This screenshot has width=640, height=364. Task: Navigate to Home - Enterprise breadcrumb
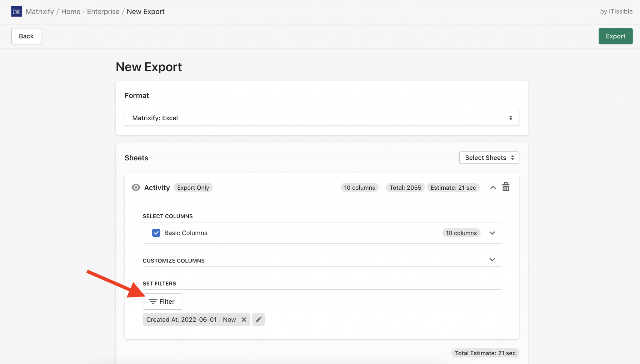click(x=90, y=11)
